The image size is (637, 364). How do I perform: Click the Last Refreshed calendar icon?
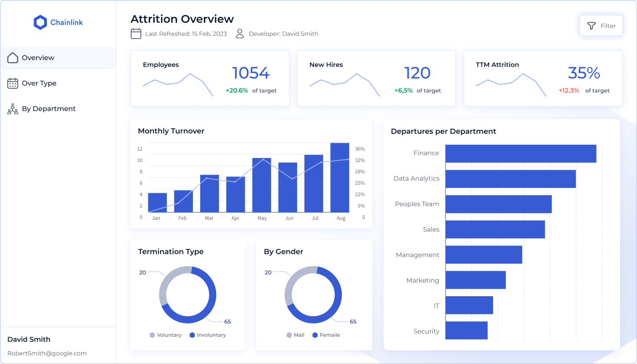136,33
